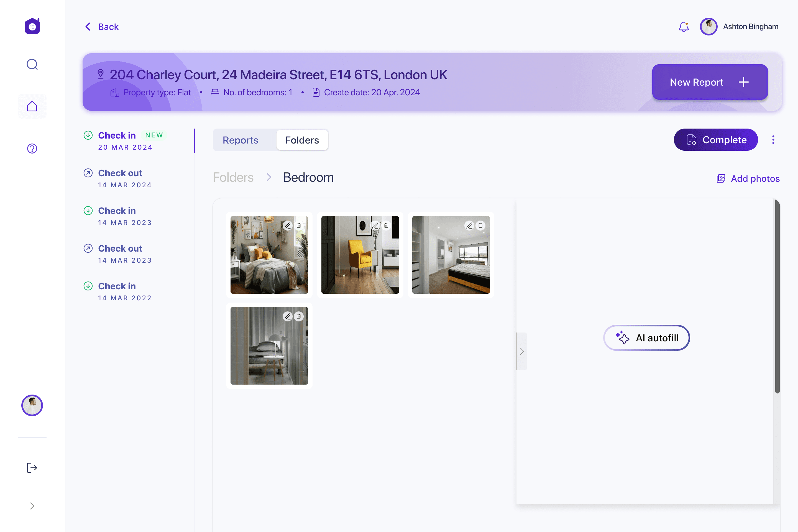This screenshot has height=532, width=798.
Task: Click the New Report button
Action: [x=710, y=82]
